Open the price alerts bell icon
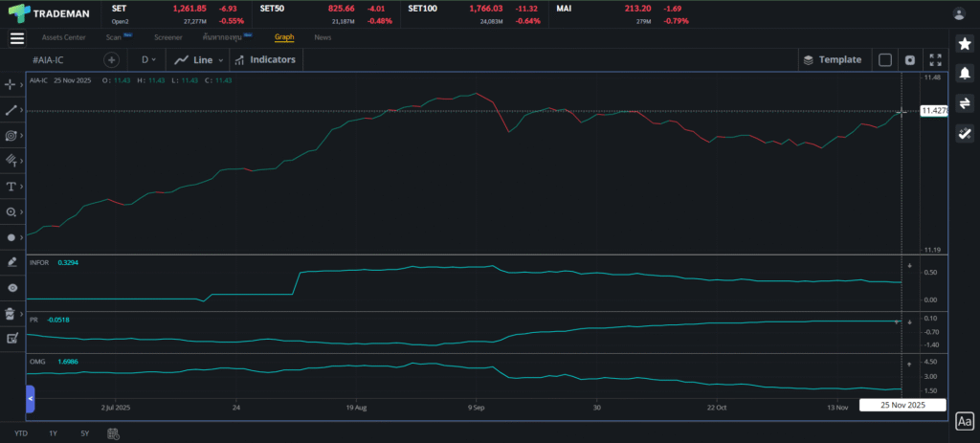980x443 pixels. pyautogui.click(x=965, y=74)
